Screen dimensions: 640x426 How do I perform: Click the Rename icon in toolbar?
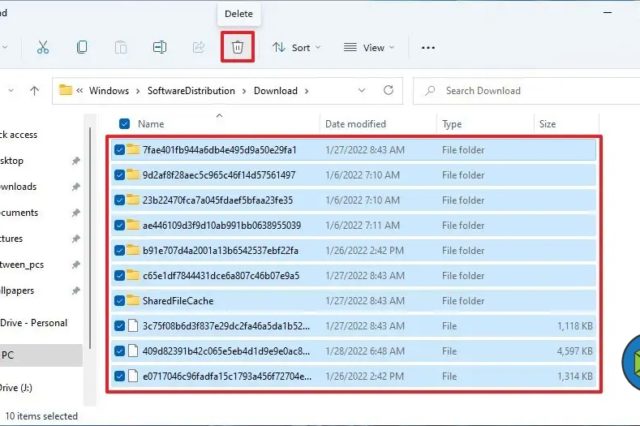tap(159, 47)
